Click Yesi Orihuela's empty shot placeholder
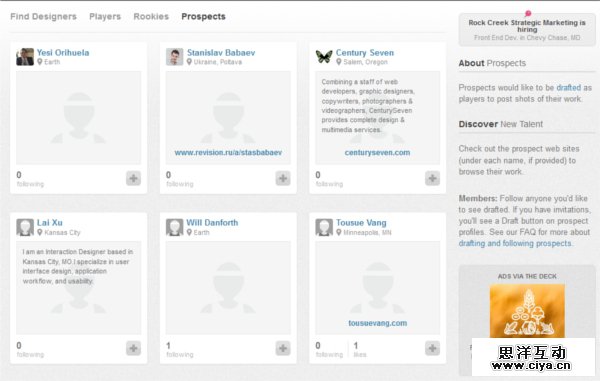The height and width of the screenshot is (381, 600). (78, 117)
